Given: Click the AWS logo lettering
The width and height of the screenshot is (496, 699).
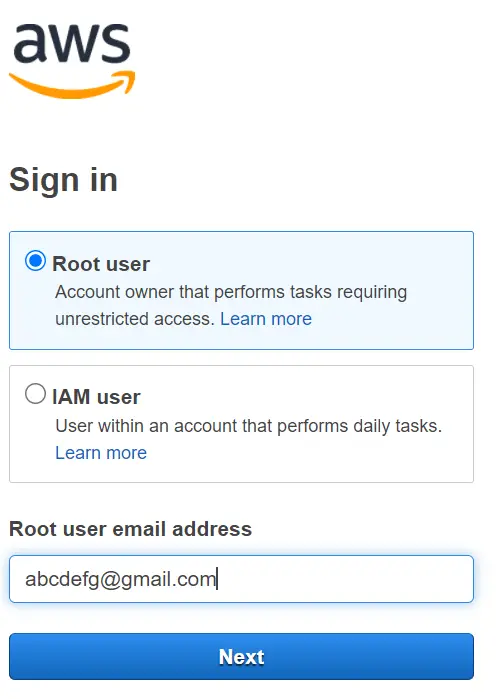Looking at the screenshot, I should 71,43.
